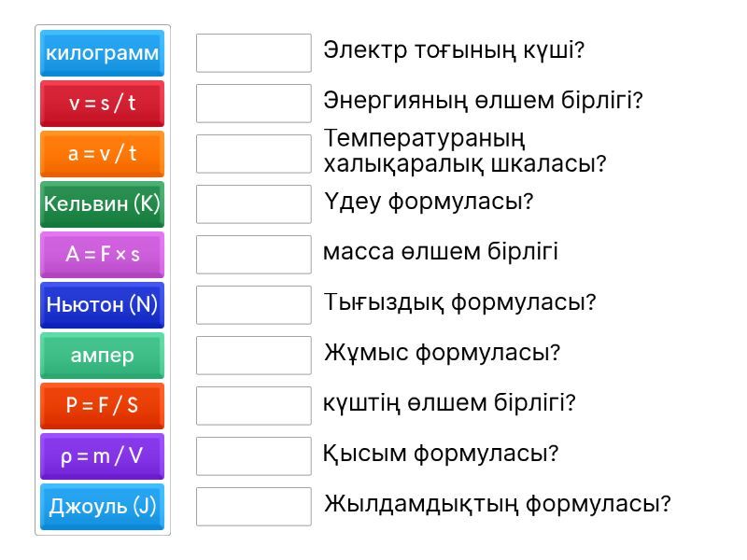The width and height of the screenshot is (747, 560).
Task: Click the answer box for "Жылдамдықтың формуласы?"
Action: coord(254,507)
